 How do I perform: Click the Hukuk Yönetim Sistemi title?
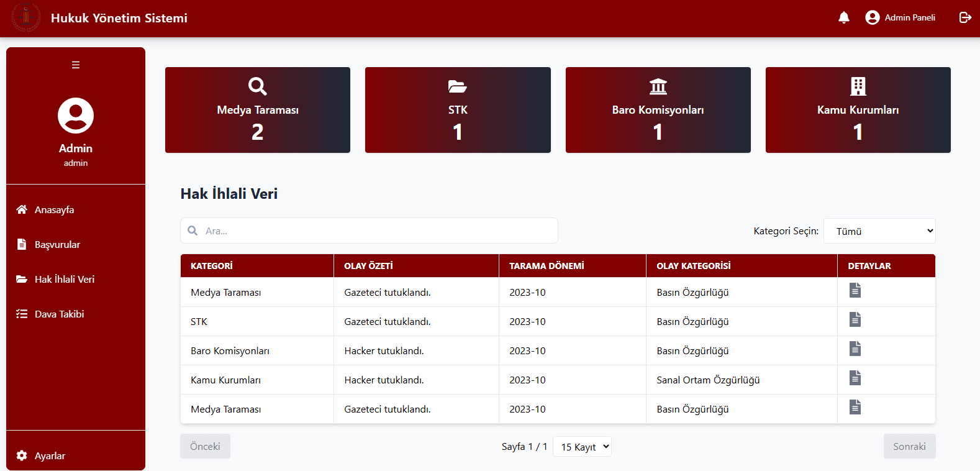pos(119,18)
